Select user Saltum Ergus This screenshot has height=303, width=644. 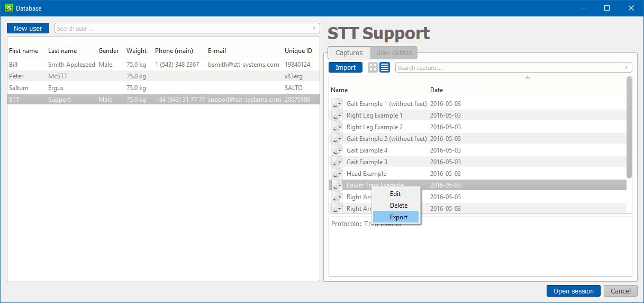(164, 88)
